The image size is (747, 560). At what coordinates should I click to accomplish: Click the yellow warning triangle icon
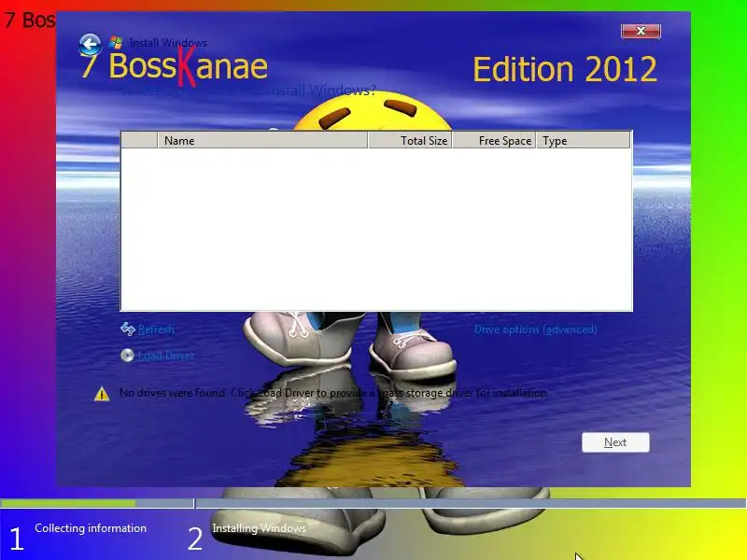click(x=102, y=394)
